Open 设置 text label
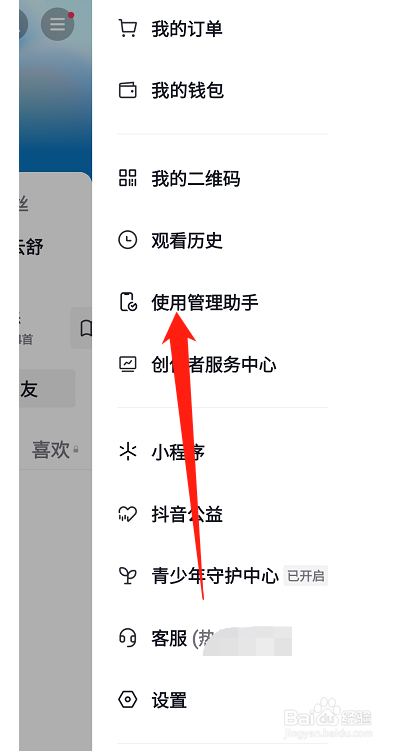401x751 pixels. (169, 700)
